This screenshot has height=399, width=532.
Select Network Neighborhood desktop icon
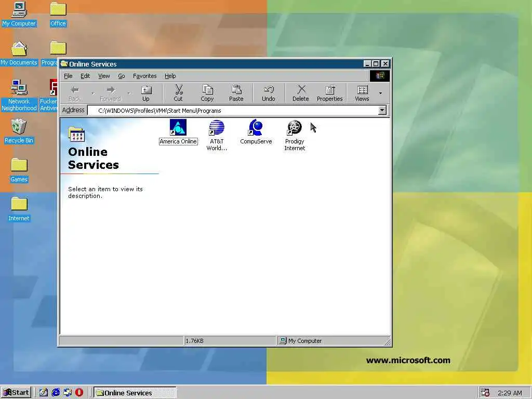(x=19, y=96)
